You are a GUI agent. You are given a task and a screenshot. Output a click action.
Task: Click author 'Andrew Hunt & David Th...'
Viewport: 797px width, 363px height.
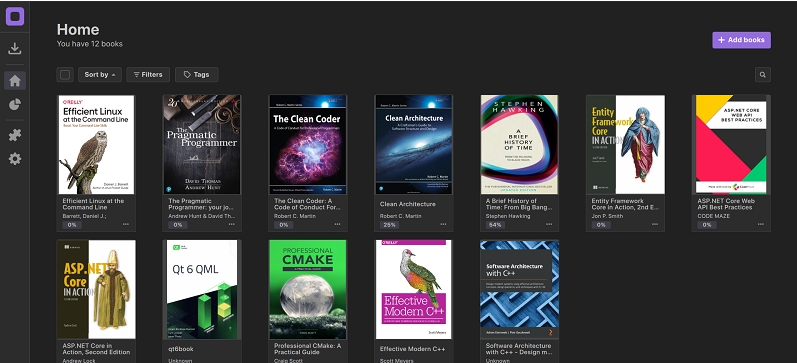pos(201,216)
